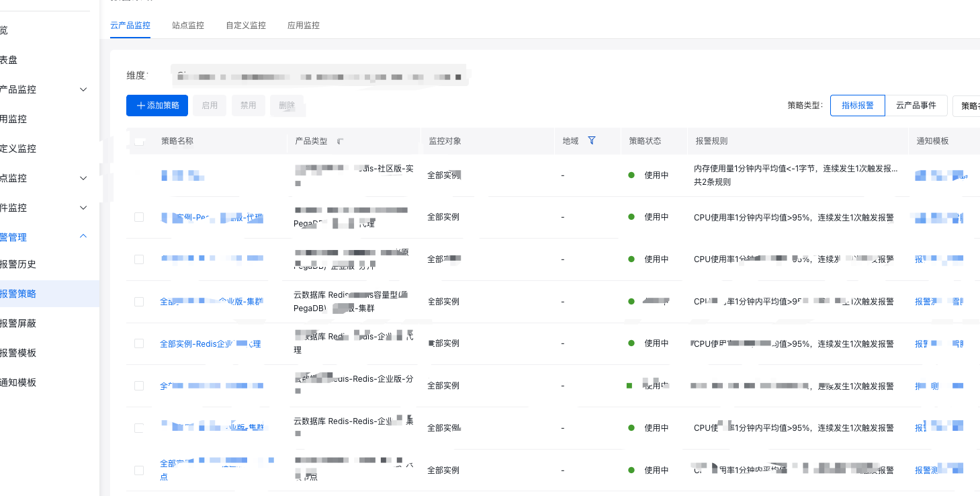This screenshot has width=980, height=496.
Task: Open 通知模板 in the sidebar
Action: (x=18, y=382)
